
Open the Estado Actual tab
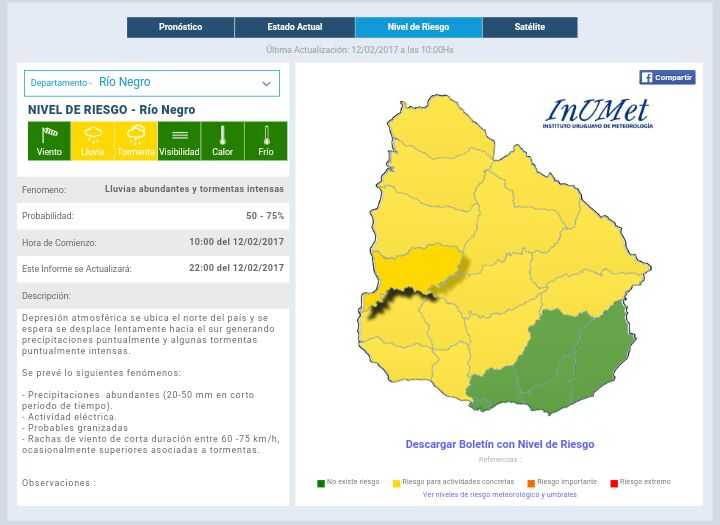click(295, 27)
